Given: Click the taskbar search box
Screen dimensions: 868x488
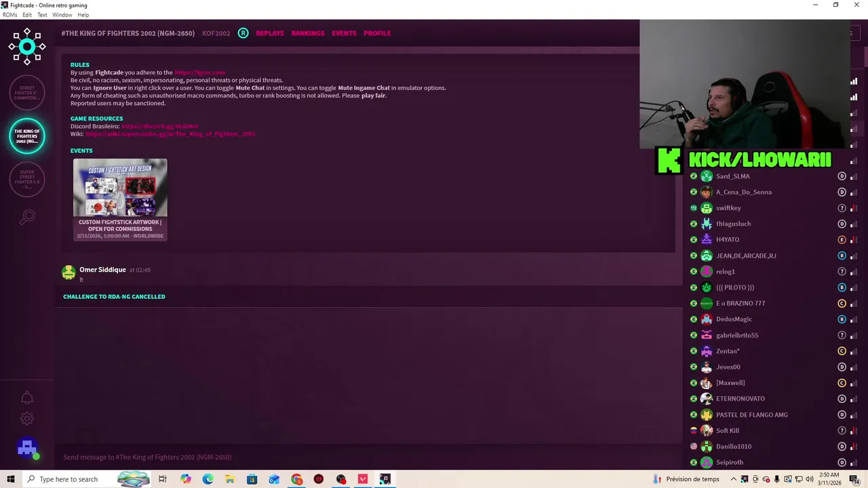Looking at the screenshot, I should click(x=87, y=479).
